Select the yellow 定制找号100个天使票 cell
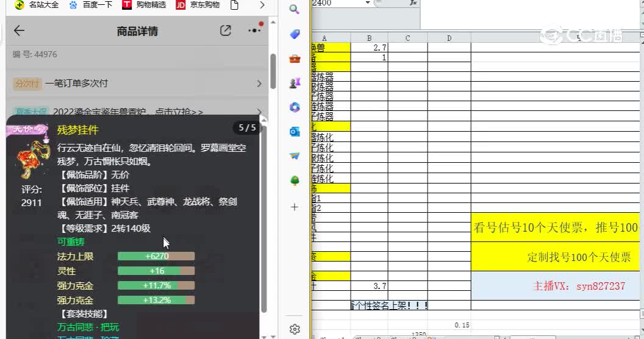Viewport: 644px width, 339px height. click(x=556, y=257)
